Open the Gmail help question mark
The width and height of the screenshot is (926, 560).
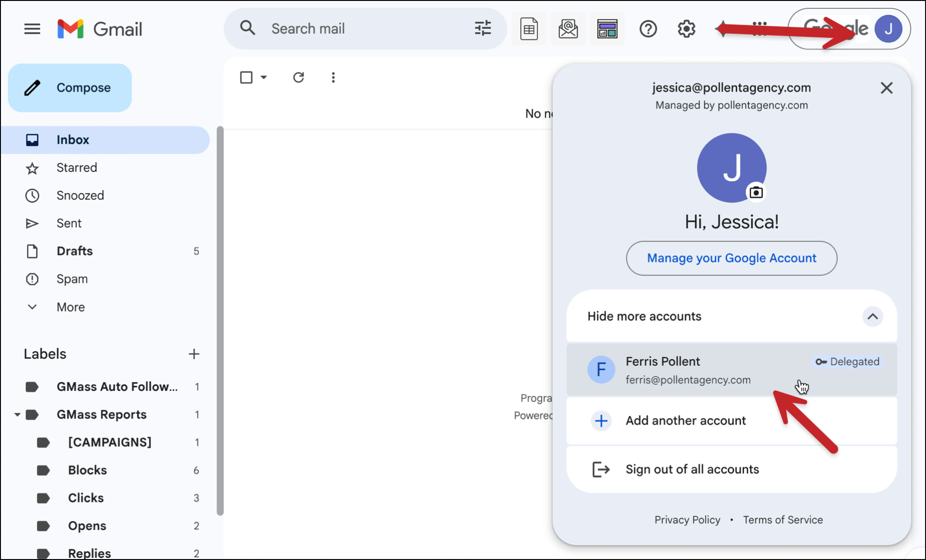point(648,29)
